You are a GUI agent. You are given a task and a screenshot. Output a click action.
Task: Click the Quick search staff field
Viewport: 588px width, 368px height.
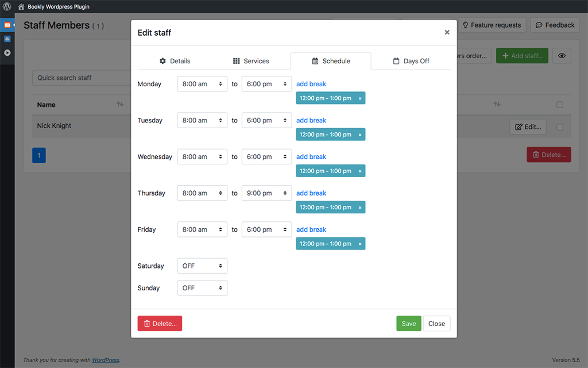pyautogui.click(x=80, y=78)
